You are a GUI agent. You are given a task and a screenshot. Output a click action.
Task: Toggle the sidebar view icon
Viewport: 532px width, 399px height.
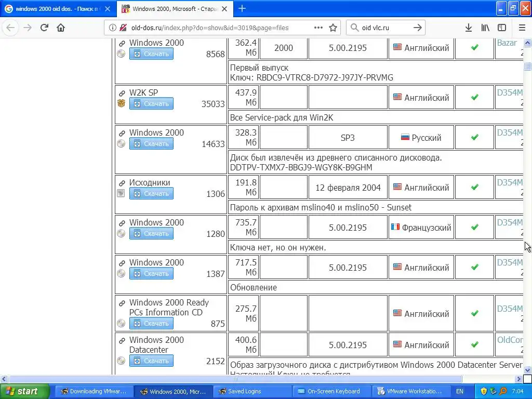502,28
